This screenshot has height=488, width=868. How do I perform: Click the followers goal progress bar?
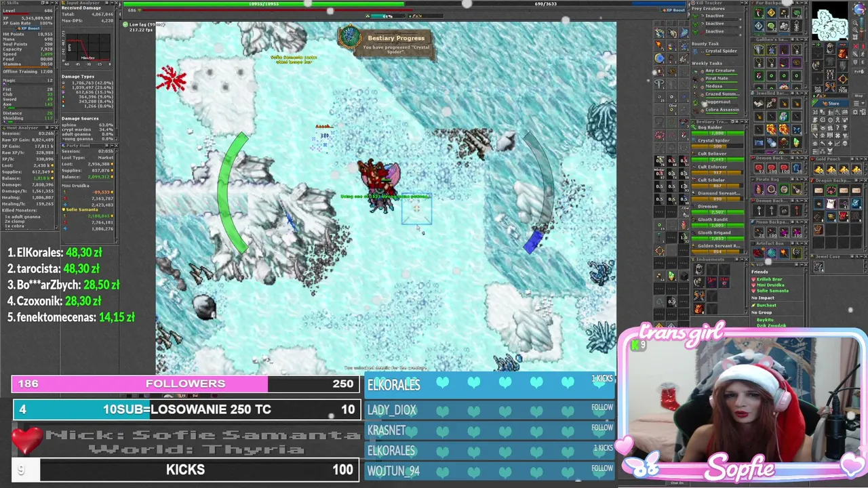click(x=186, y=384)
